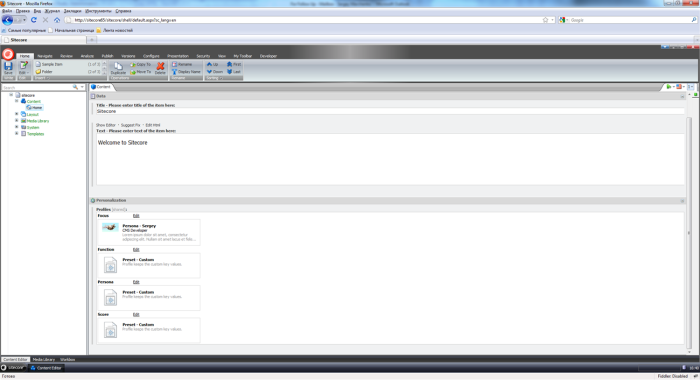Expand the Media Library tree node

click(x=17, y=121)
